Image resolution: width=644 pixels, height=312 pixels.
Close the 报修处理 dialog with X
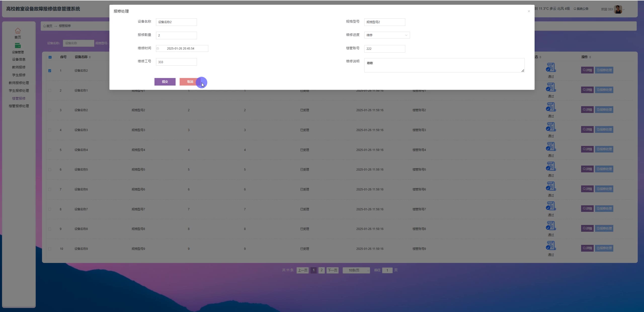click(x=529, y=11)
